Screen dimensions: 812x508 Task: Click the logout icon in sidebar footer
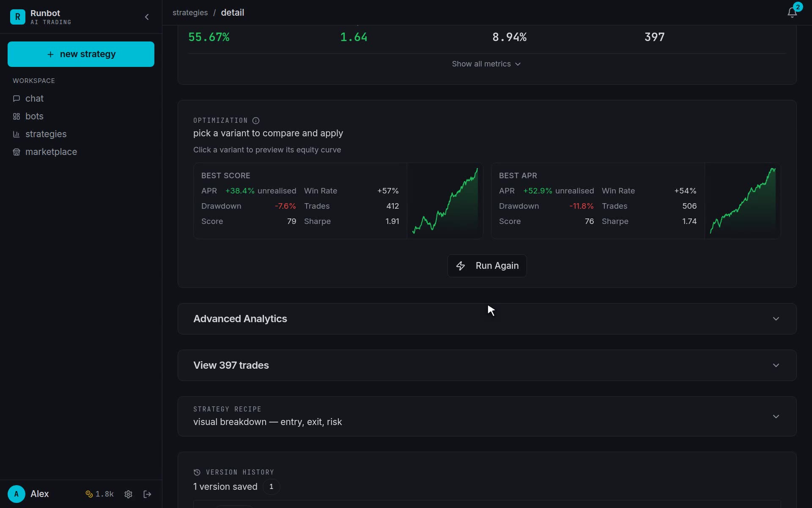[x=147, y=494]
